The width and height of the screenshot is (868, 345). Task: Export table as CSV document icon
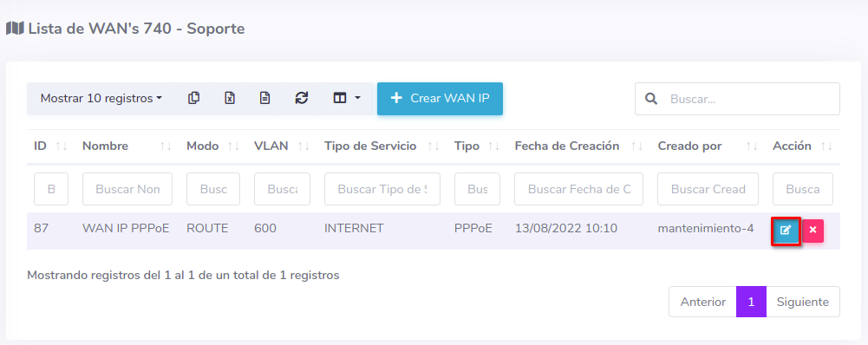tap(265, 99)
